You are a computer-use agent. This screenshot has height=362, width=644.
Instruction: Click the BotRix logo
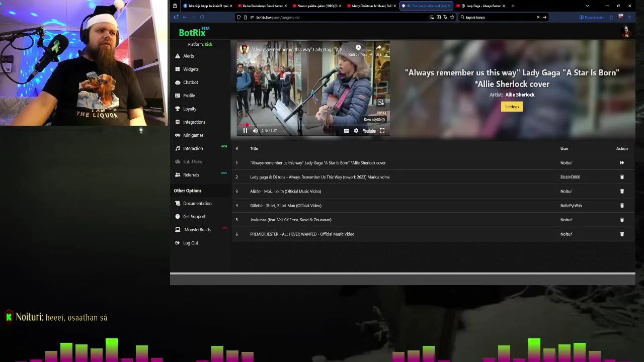point(194,32)
